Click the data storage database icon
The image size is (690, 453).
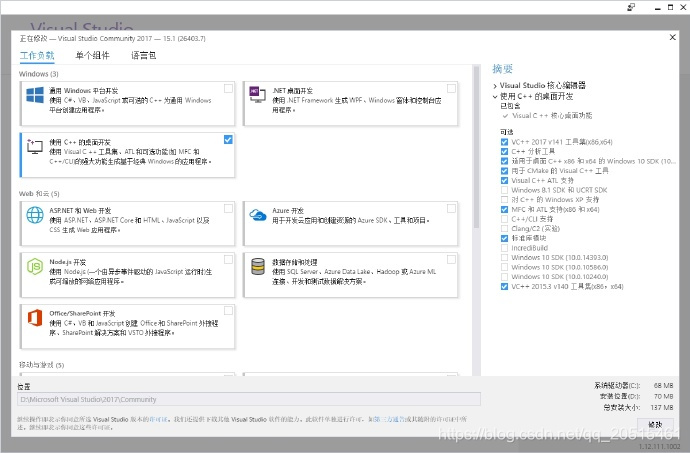tap(258, 266)
